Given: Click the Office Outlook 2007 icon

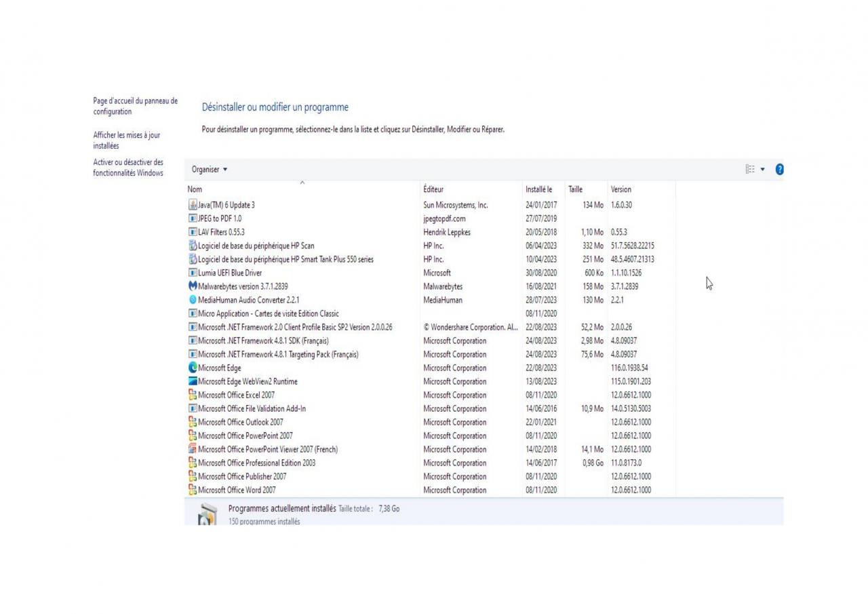Looking at the screenshot, I should (x=193, y=422).
